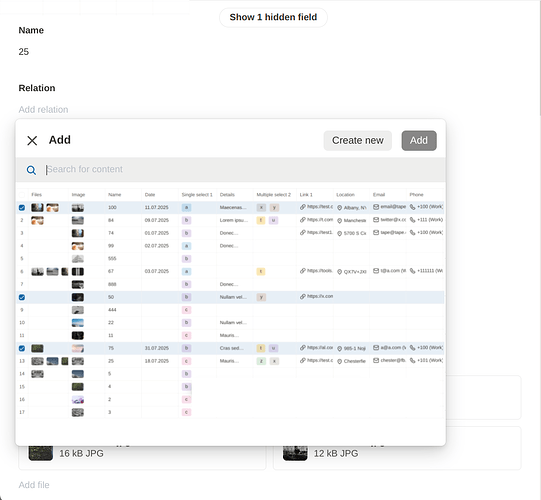Click the location pin icon for Albany
The width and height of the screenshot is (541, 500).
point(340,208)
